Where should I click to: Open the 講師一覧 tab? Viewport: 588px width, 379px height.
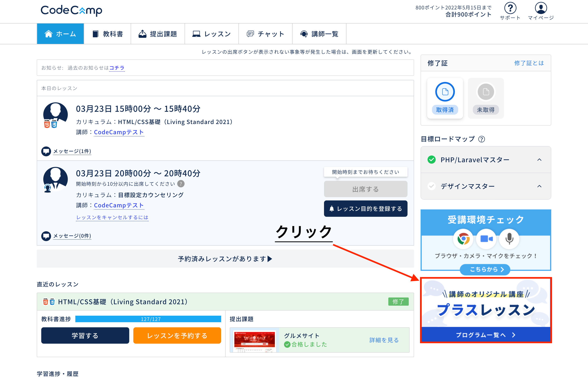319,34
